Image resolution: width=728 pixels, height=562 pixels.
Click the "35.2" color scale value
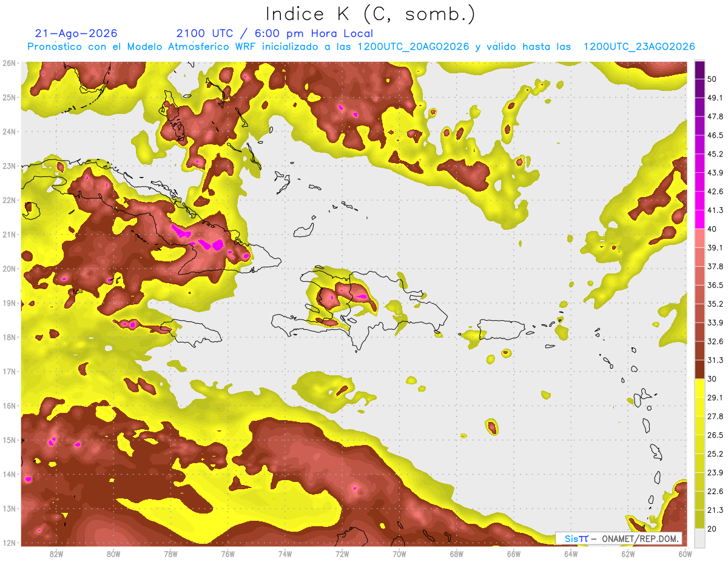tap(715, 304)
